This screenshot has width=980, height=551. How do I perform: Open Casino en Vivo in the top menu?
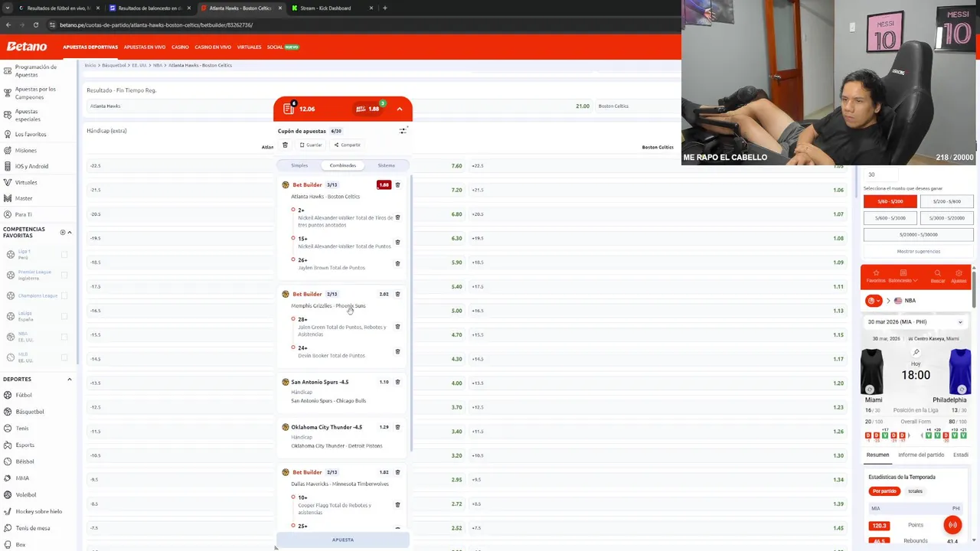[x=213, y=47]
